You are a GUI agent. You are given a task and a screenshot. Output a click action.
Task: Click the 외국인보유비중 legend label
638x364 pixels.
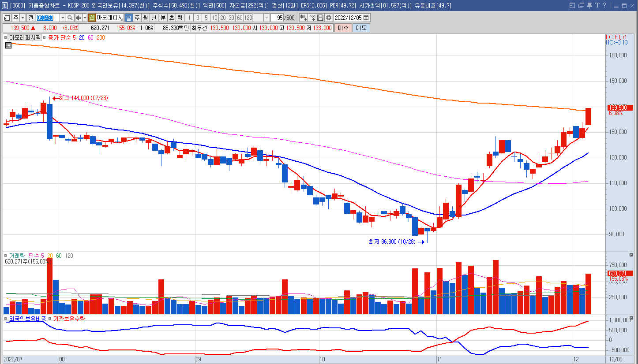tap(27, 319)
